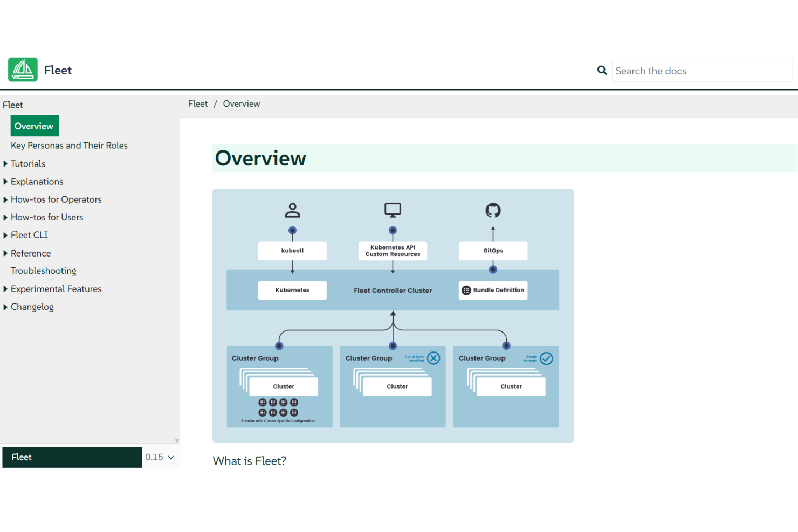Viewport: 798px width, 532px height.
Task: Expand the Reference section arrow
Action: coord(5,253)
